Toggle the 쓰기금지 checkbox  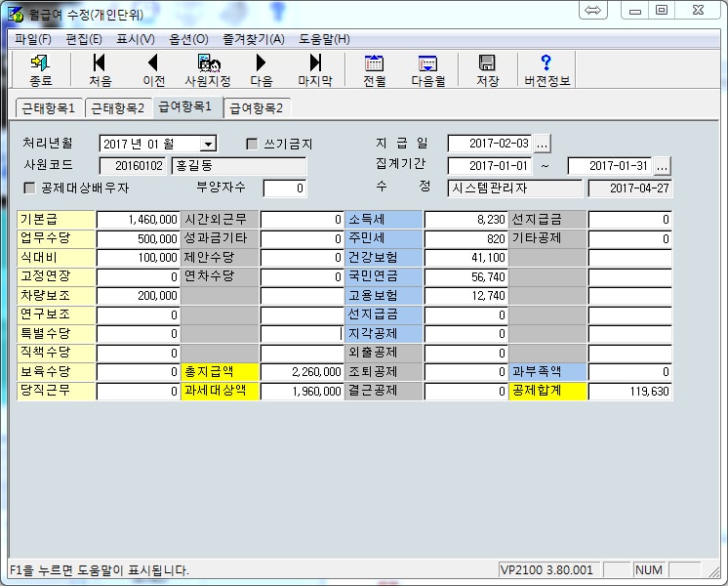[252, 144]
